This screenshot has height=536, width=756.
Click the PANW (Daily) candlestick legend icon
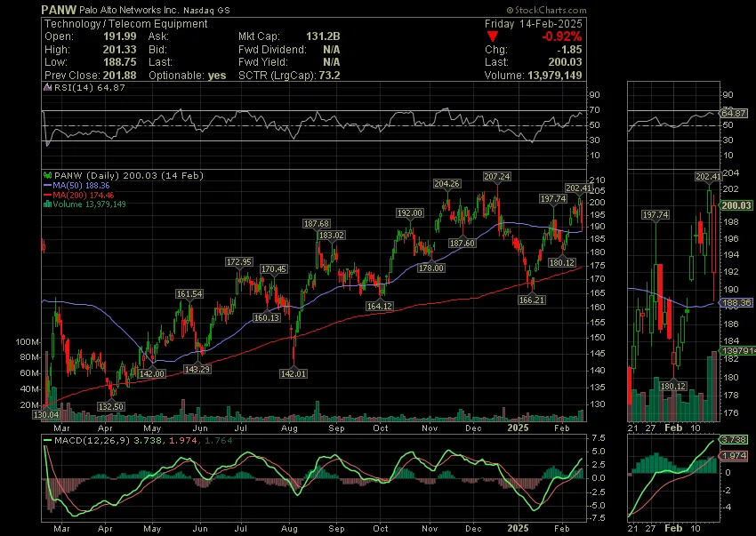click(48, 175)
